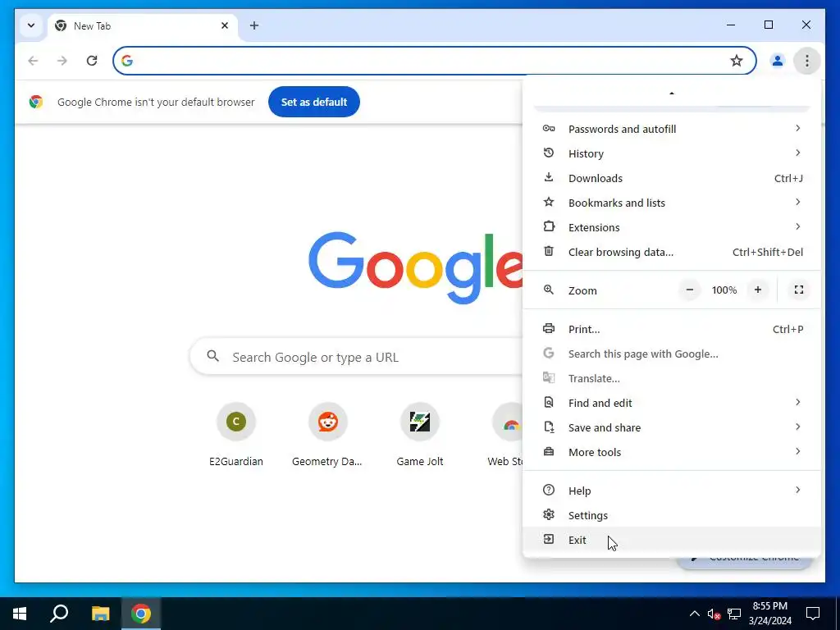Click the Extensions puzzle icon
840x630 pixels.
click(549, 226)
